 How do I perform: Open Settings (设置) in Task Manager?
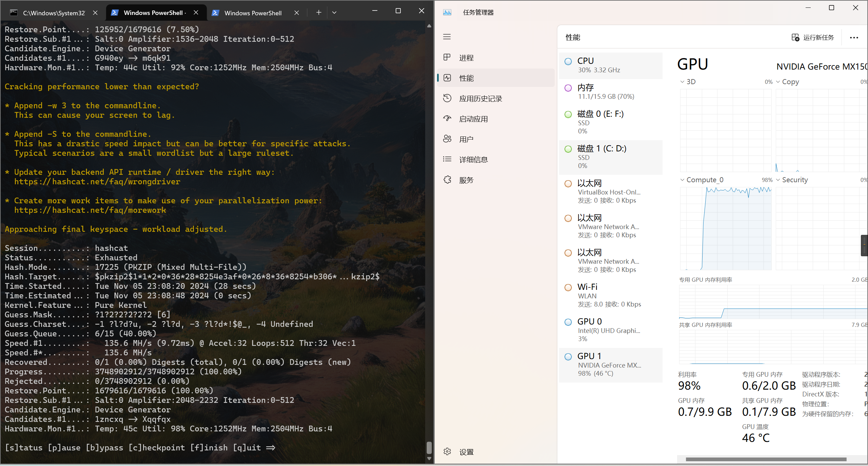point(496,452)
